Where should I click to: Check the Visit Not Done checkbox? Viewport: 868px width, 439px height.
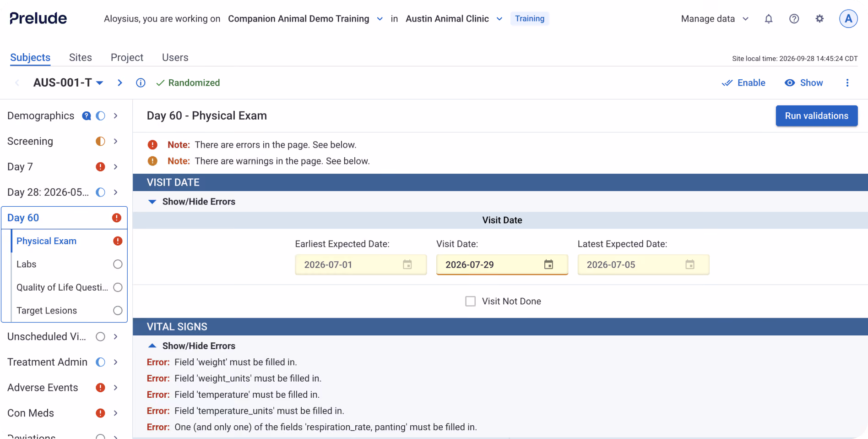click(470, 301)
